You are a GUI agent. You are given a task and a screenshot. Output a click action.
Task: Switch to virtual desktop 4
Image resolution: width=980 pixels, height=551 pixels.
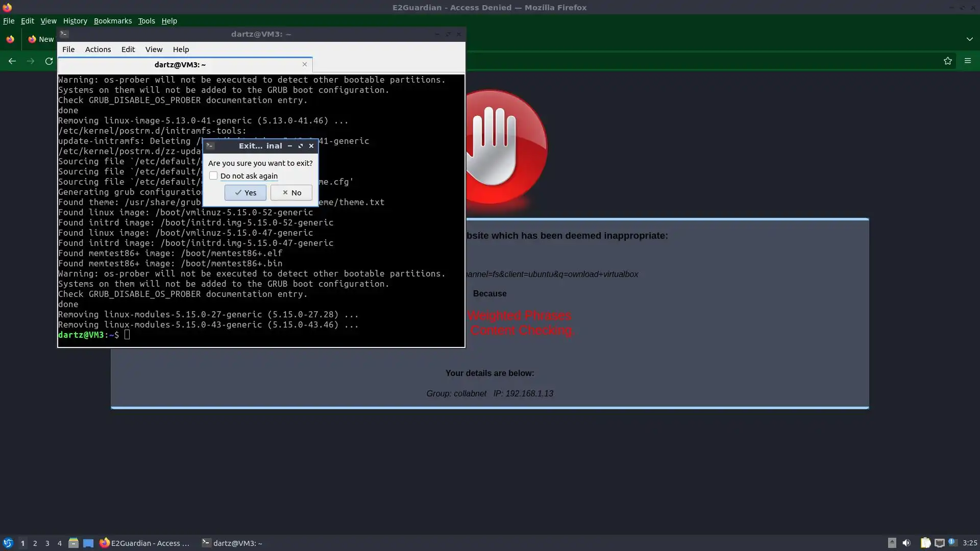tap(60, 543)
